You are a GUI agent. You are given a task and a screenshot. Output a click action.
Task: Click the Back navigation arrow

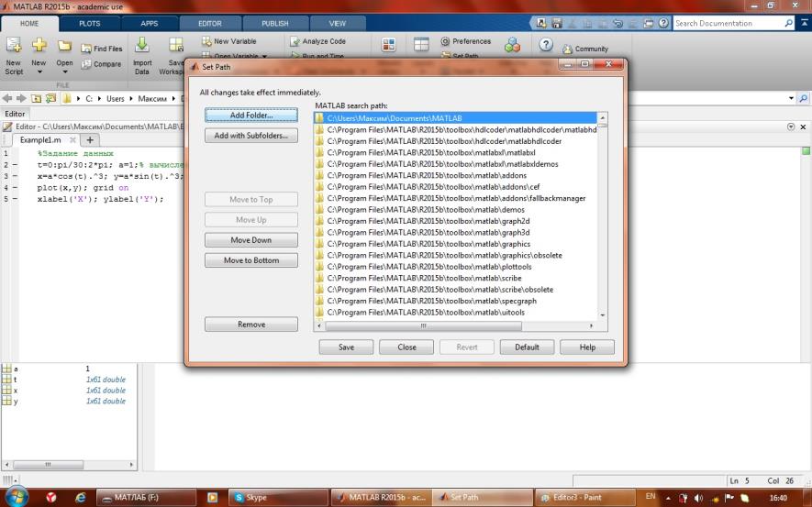coord(6,98)
